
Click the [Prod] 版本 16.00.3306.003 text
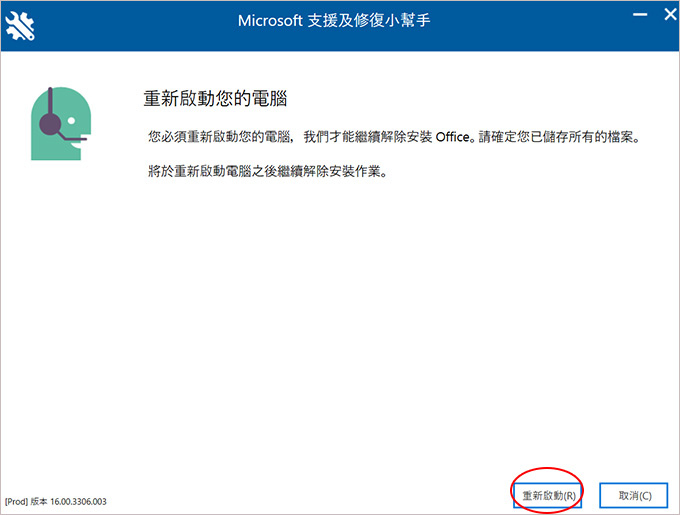coord(56,502)
